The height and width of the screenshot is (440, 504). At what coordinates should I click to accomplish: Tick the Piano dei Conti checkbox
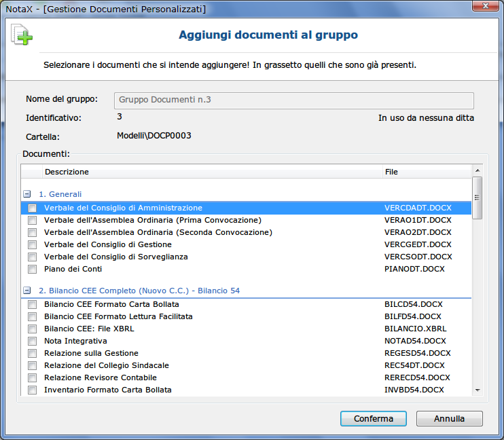(x=32, y=269)
